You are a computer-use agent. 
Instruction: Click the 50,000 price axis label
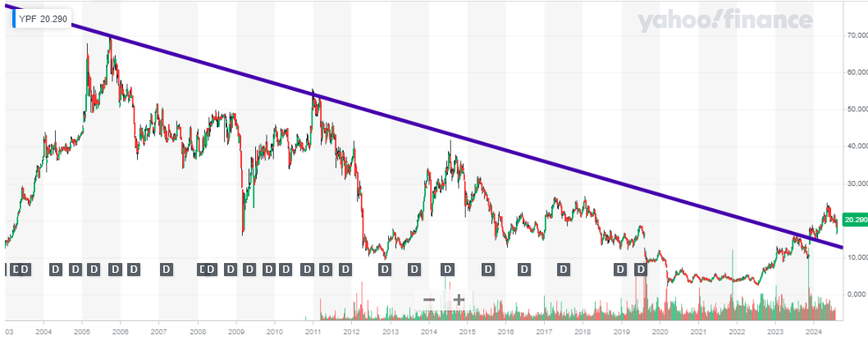point(857,109)
